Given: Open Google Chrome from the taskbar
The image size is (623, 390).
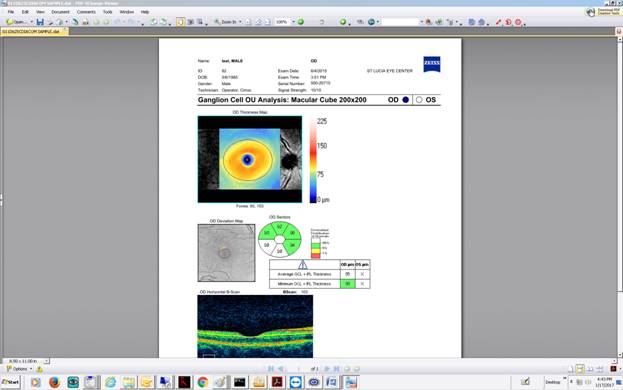Looking at the screenshot, I should coord(203,382).
